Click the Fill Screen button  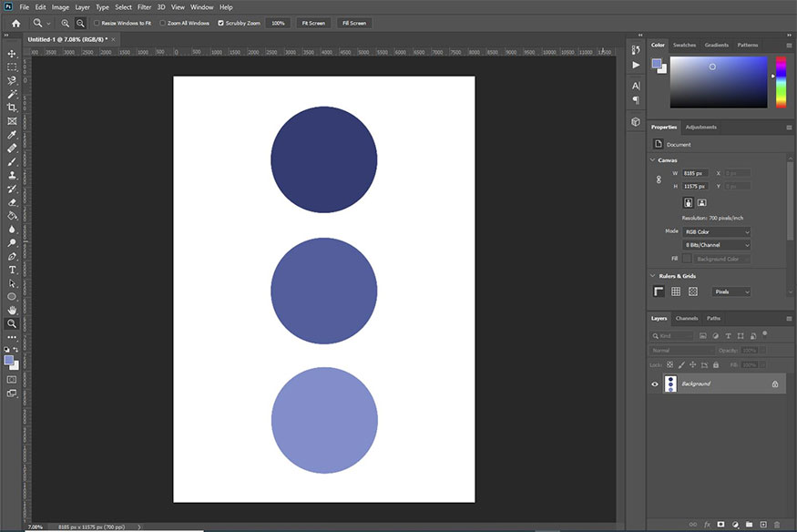354,24
